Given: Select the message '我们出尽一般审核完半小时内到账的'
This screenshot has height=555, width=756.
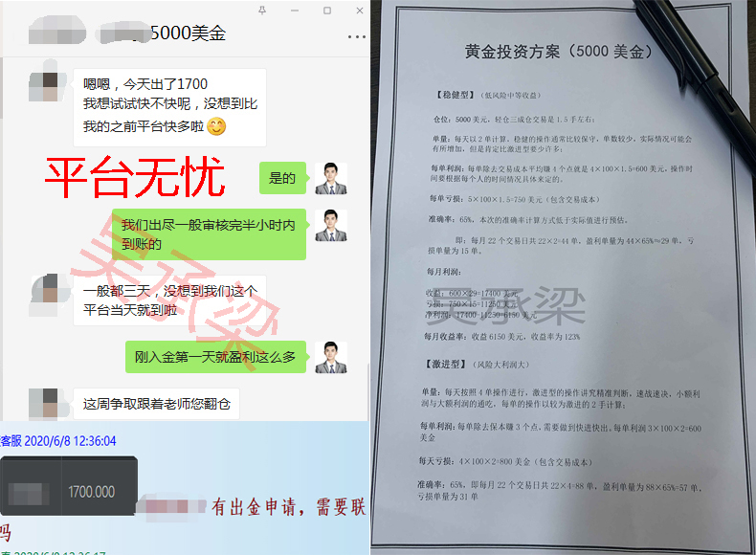Looking at the screenshot, I should pos(209,234).
